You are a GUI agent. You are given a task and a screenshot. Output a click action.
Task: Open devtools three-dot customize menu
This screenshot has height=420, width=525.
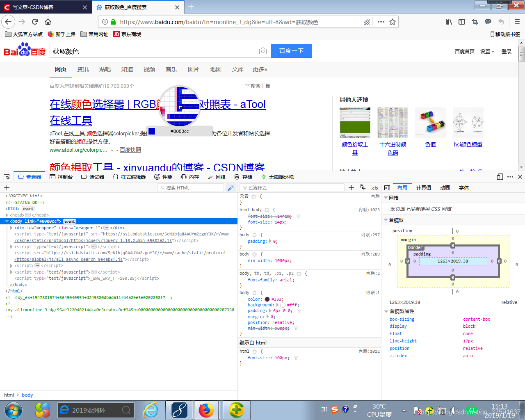[x=510, y=177]
